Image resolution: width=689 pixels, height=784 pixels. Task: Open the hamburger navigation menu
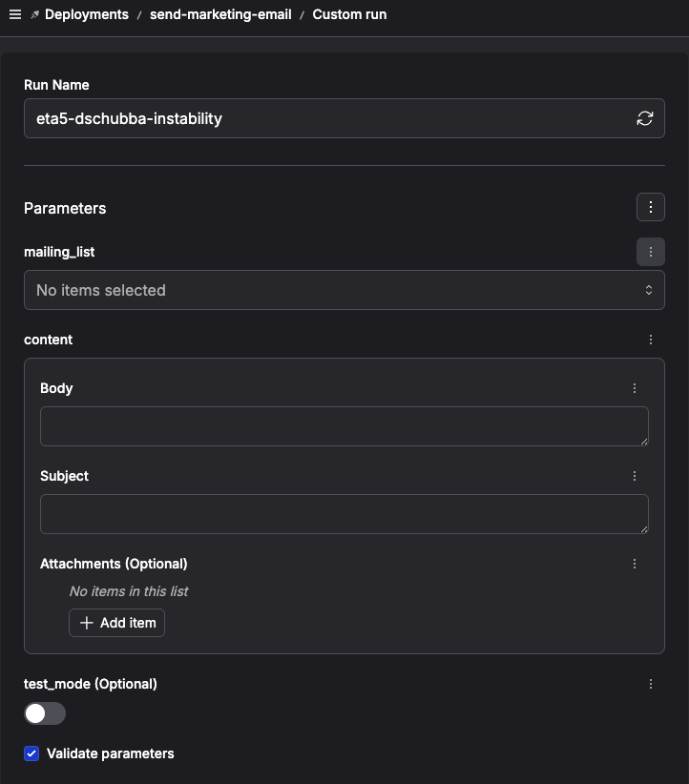point(15,14)
